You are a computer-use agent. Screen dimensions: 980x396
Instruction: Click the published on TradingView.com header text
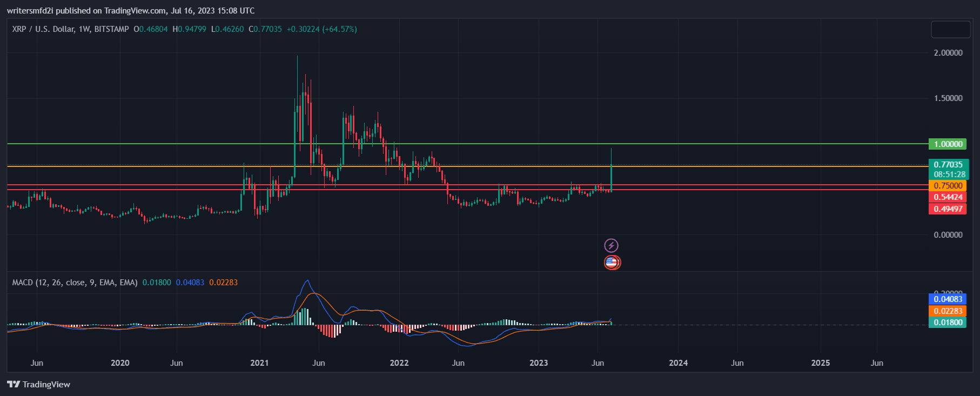(130, 11)
